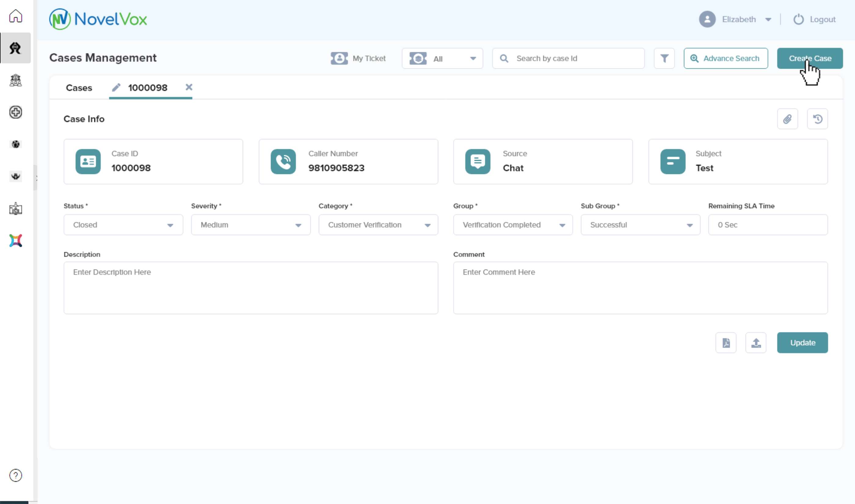Open the All ticket type dropdown
Image resolution: width=855 pixels, height=504 pixels.
(x=442, y=58)
